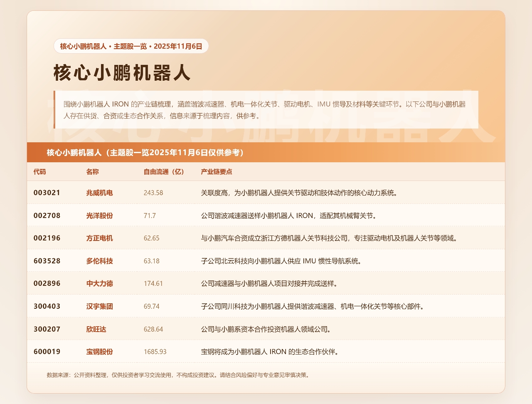
Task: Click the description '宝钢将成为小鹏机器人 IRON 的生态合作伙伴'
Action: [270, 352]
